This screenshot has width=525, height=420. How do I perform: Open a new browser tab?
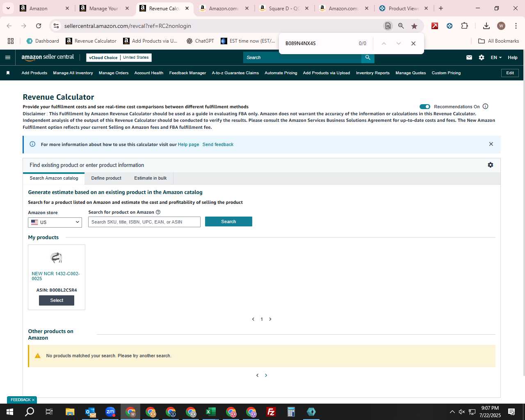(441, 8)
